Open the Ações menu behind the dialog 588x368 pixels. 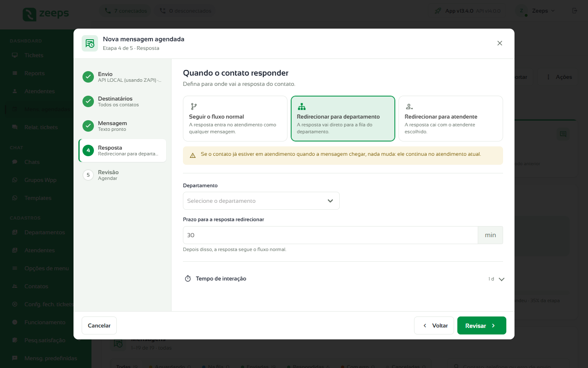pyautogui.click(x=559, y=77)
